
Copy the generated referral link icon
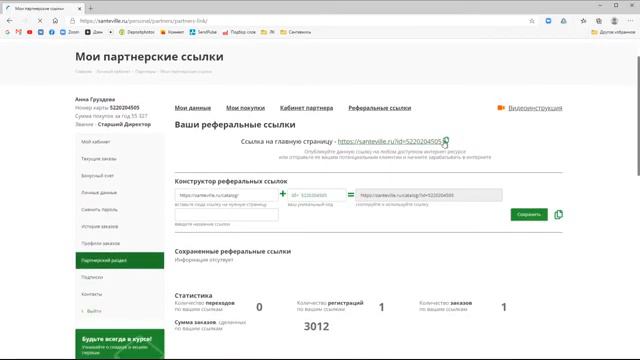pyautogui.click(x=558, y=214)
